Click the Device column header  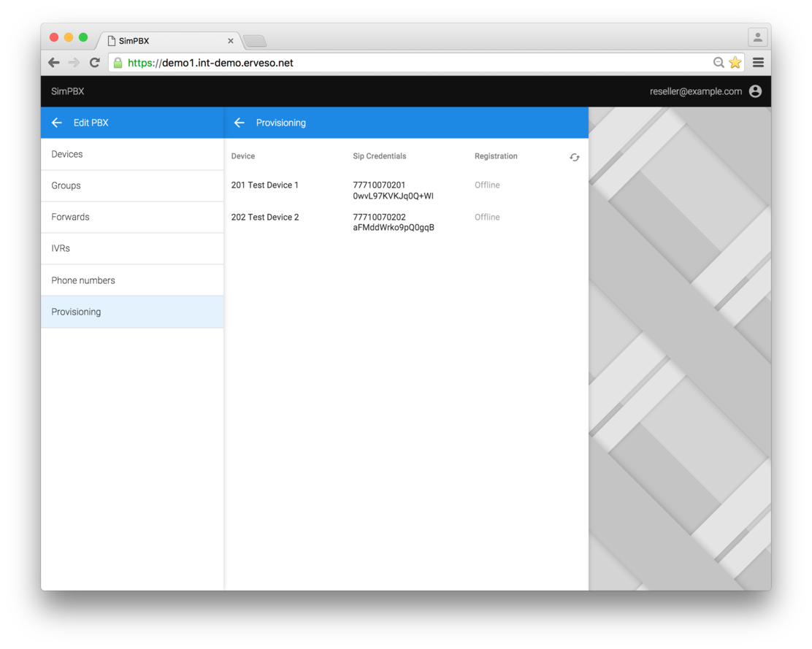(243, 155)
